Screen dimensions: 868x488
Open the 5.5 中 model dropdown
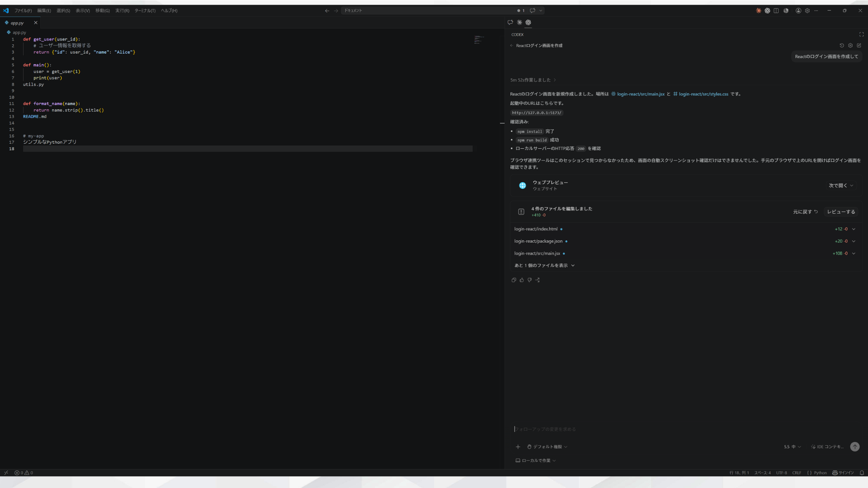[792, 447]
